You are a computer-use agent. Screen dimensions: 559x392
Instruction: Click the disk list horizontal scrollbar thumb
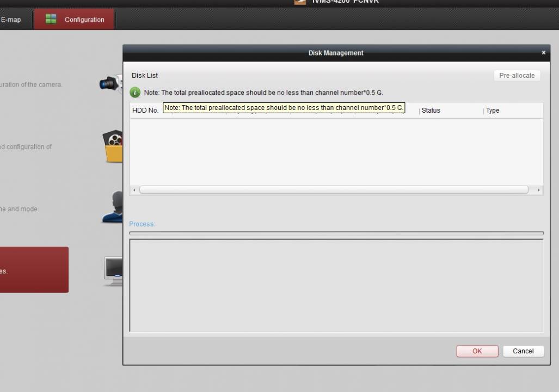tap(334, 190)
